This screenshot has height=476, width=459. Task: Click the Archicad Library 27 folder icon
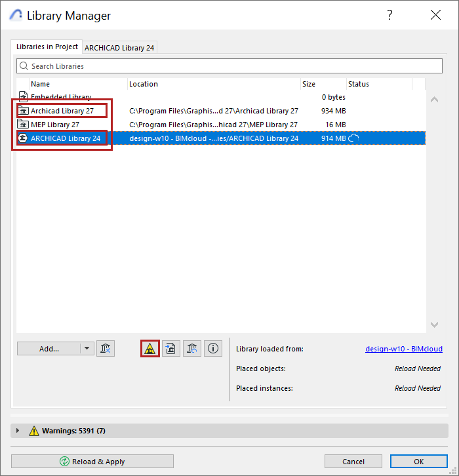(x=23, y=111)
